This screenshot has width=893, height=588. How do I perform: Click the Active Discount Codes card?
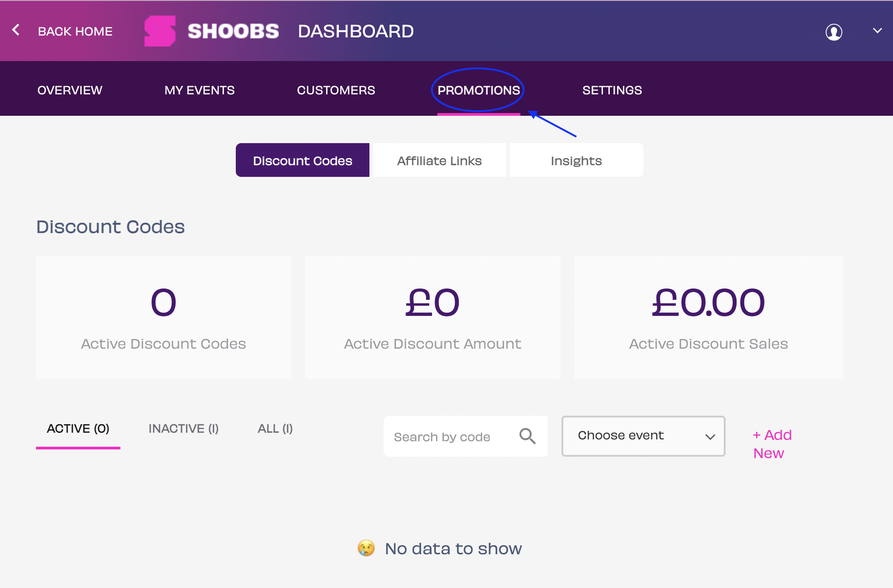pos(164,317)
